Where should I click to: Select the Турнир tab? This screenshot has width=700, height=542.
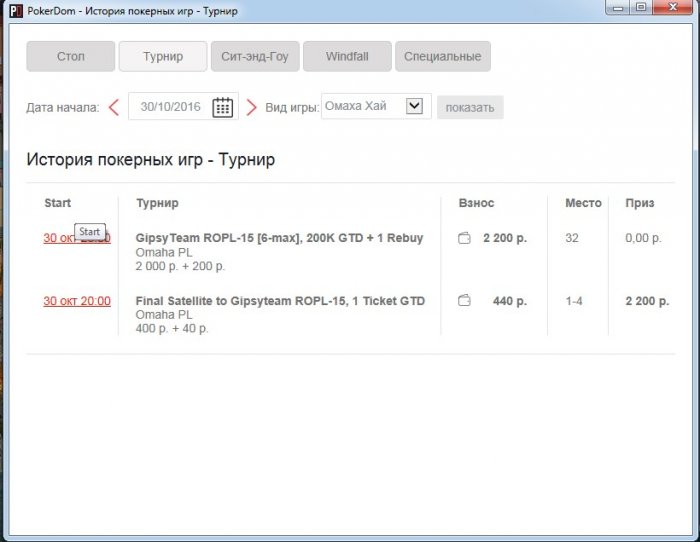(163, 56)
